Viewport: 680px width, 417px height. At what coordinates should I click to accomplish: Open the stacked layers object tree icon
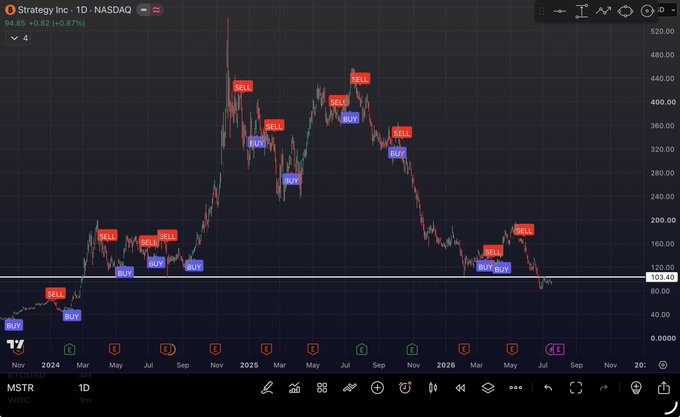[488, 388]
